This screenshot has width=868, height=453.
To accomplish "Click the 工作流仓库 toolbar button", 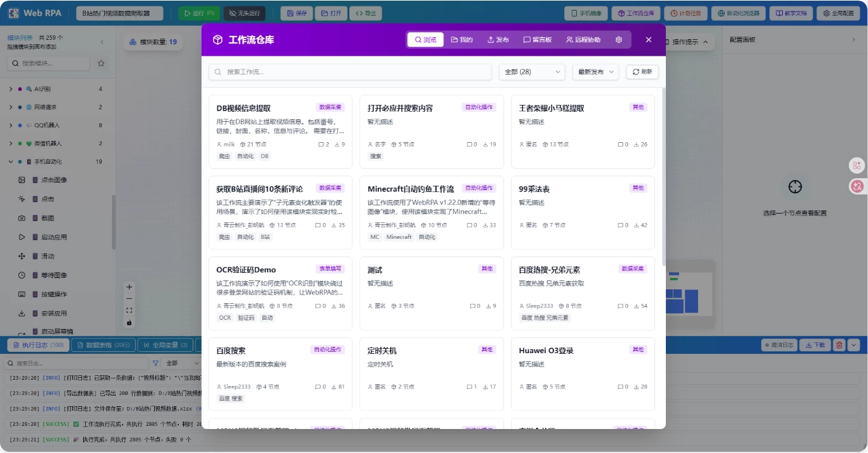I will point(636,13).
